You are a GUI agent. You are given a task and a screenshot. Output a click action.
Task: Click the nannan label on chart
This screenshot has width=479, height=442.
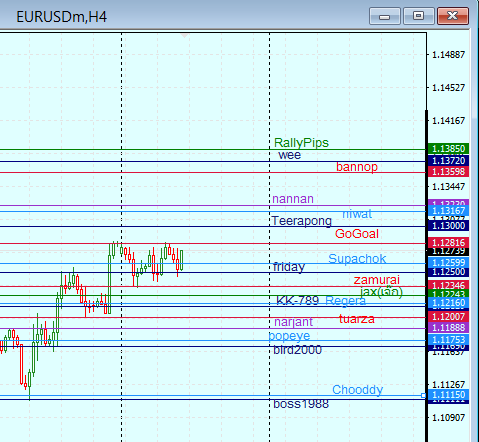pos(293,199)
